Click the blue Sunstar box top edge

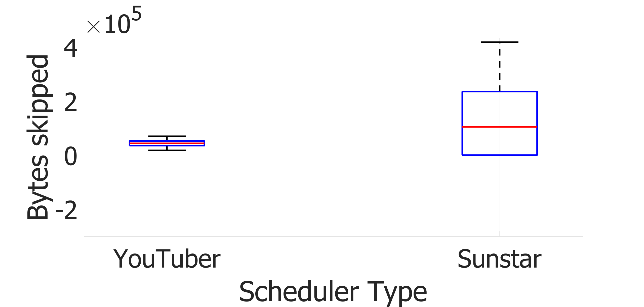coord(500,92)
